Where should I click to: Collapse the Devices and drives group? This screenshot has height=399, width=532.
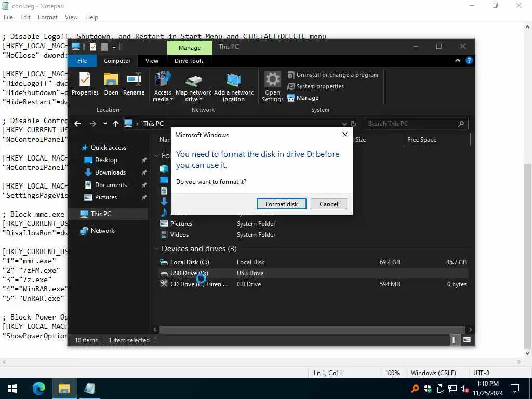click(156, 249)
